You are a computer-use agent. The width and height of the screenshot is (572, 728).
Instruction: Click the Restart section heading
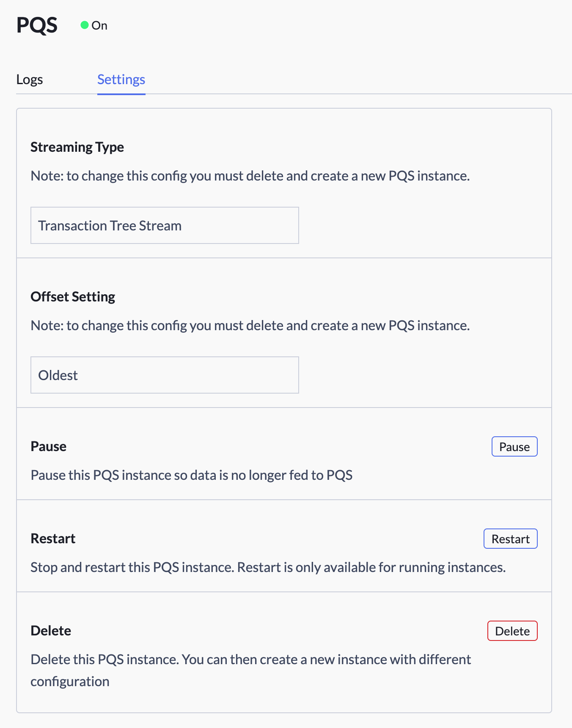click(x=52, y=538)
